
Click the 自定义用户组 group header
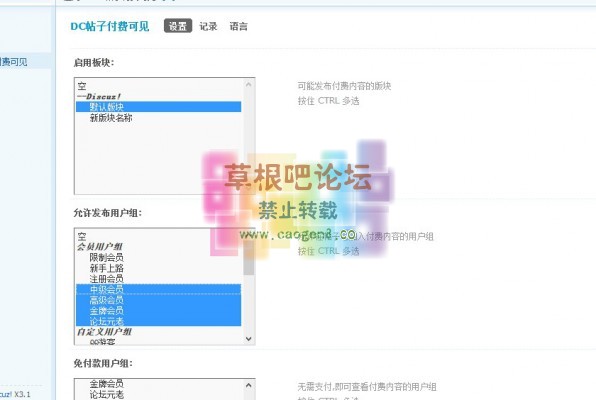pos(159,332)
